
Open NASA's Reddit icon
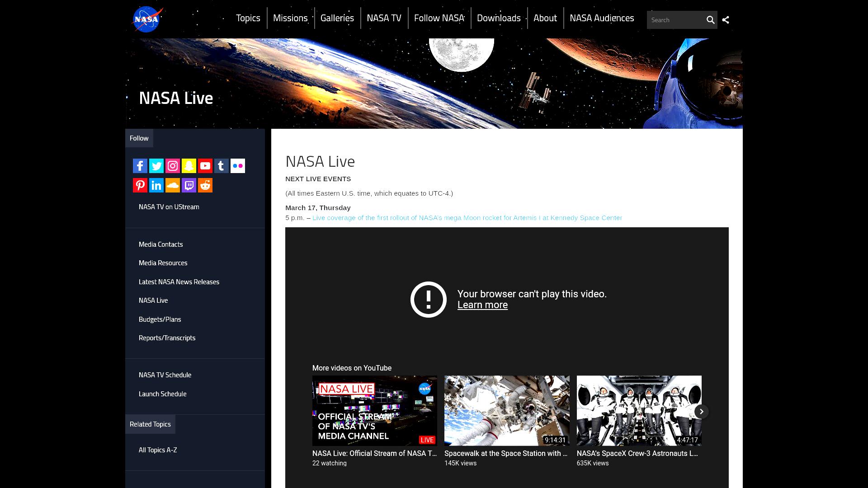coord(205,185)
